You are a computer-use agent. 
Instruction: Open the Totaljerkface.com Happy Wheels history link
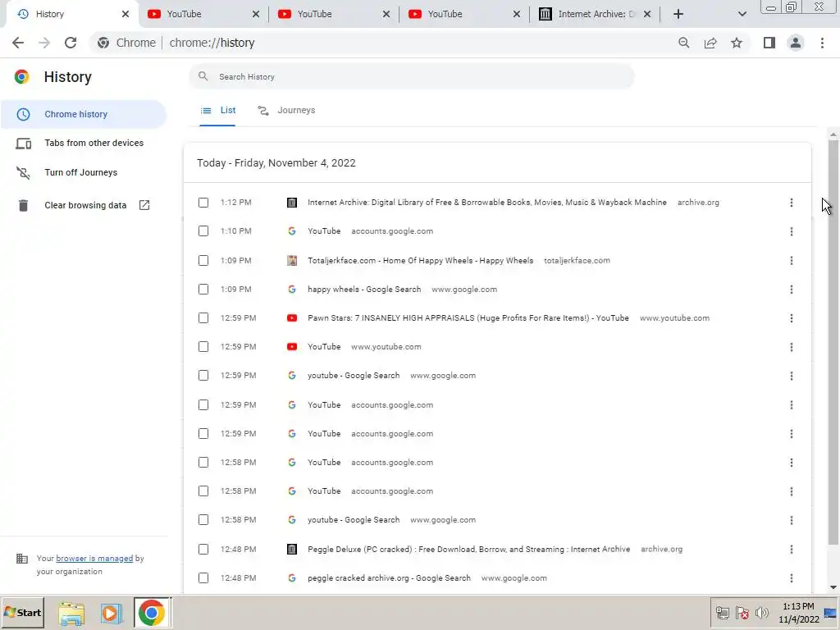[421, 260]
